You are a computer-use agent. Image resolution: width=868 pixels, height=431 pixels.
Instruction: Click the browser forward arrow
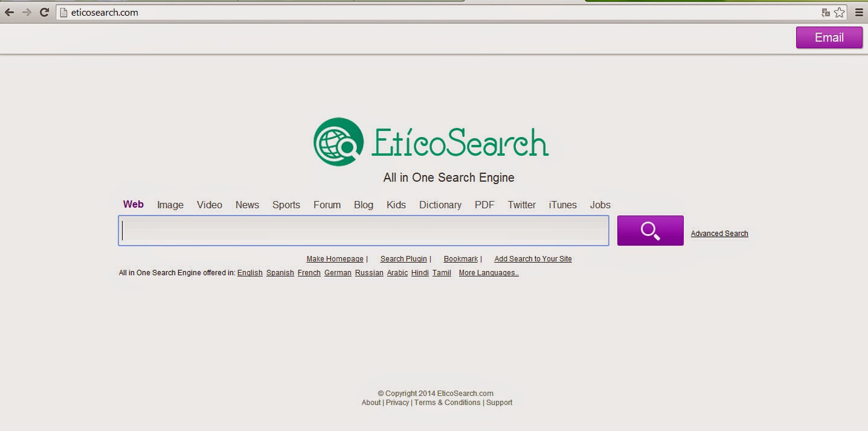(x=27, y=12)
